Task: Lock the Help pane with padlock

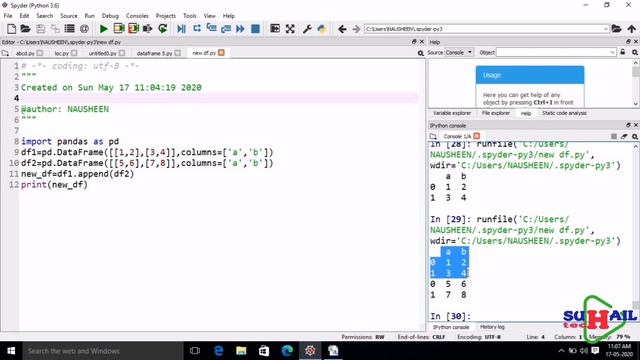Action: [622, 52]
